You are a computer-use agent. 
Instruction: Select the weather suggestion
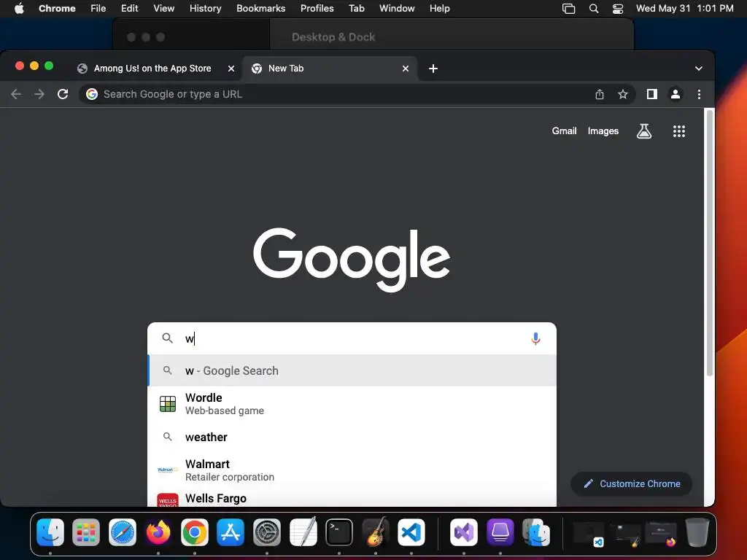coord(352,437)
